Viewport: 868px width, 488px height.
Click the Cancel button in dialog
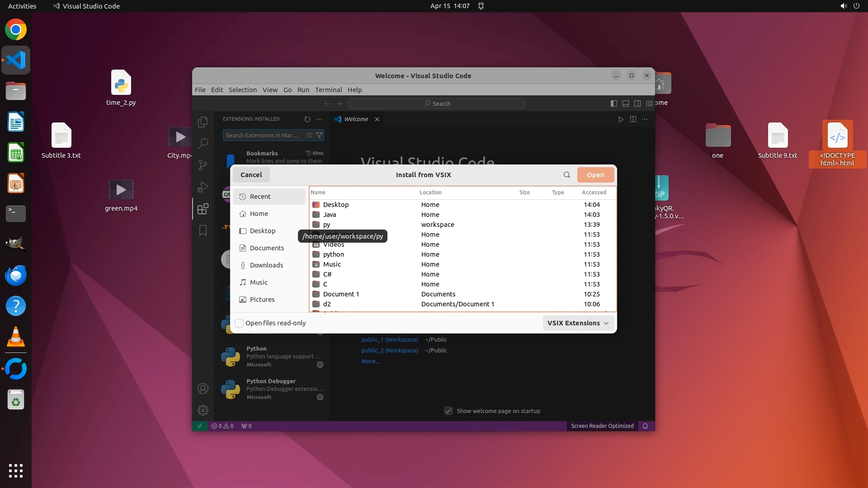click(x=251, y=175)
